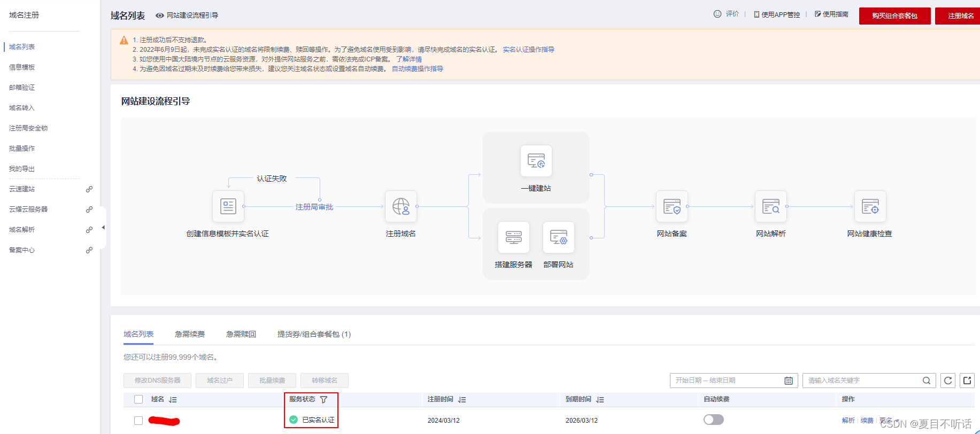Click the 购买组合套餐包 red button
This screenshot has height=434, width=980.
point(895,16)
